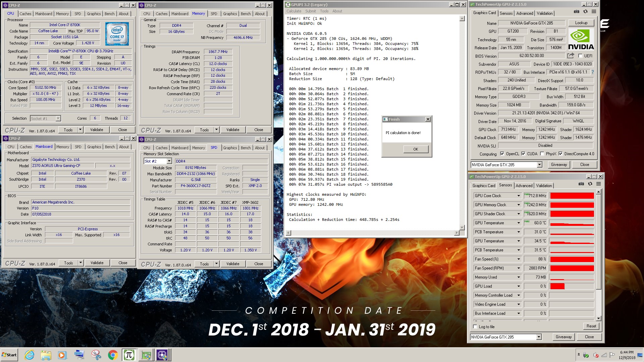Open hamburger menu in GPU-Z Sensors window
This screenshot has height=362, width=644.
coord(598,184)
